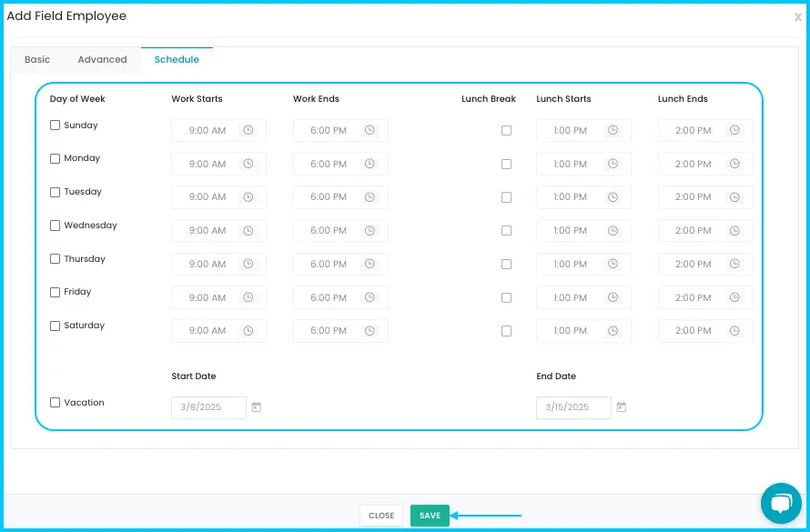Open clock picker for Sunday Work Ends
Screen dimensions: 810x532
pyautogui.click(x=370, y=130)
